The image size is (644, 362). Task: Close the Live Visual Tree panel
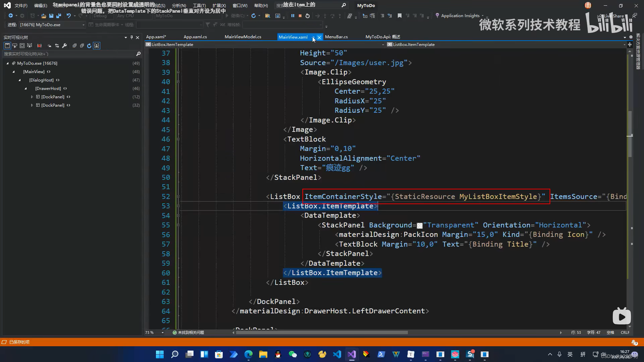coord(138,37)
